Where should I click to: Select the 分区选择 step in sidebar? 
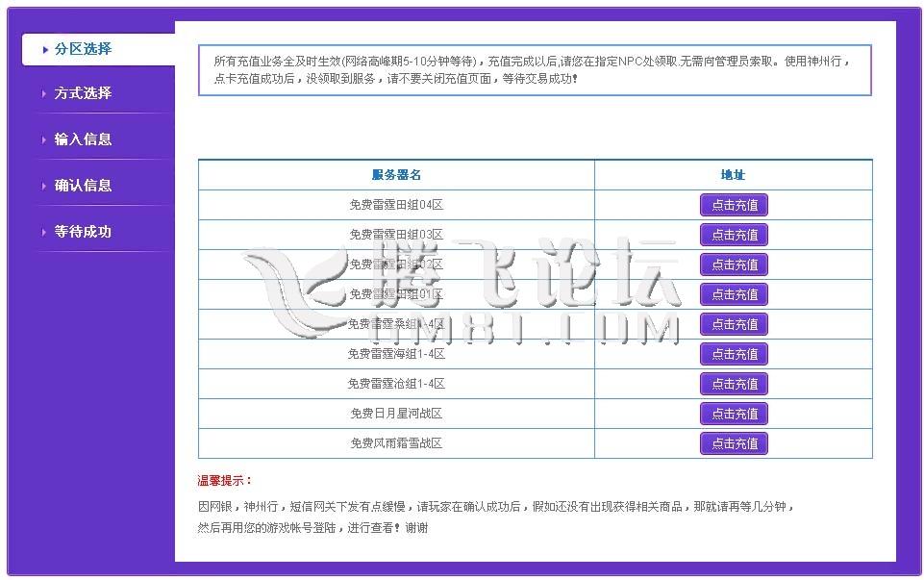[83, 49]
